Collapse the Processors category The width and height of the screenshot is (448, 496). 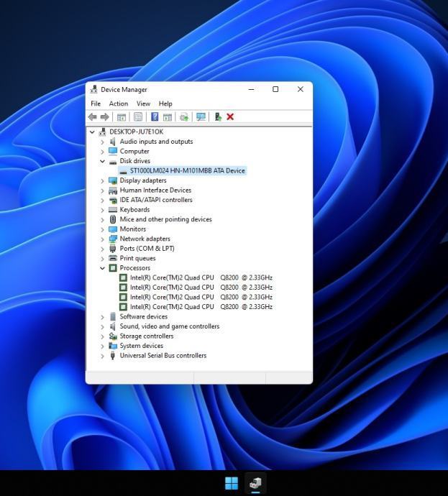[103, 268]
